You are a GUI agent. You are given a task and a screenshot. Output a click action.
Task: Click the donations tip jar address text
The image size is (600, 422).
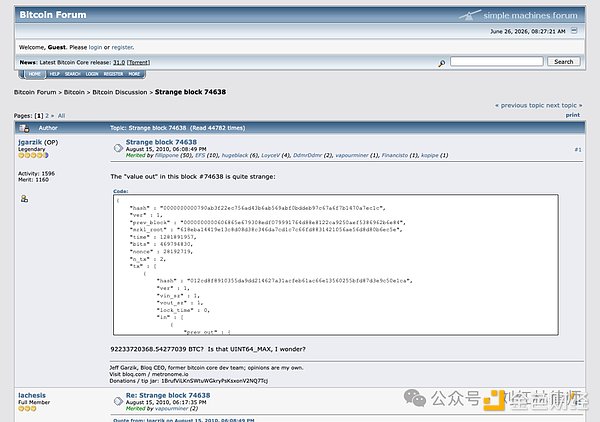(x=214, y=381)
